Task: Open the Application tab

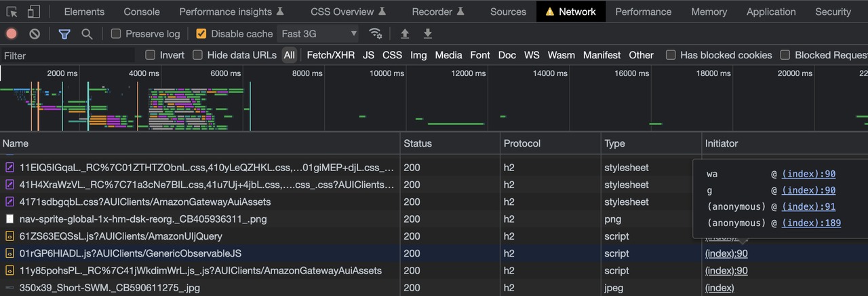Action: (771, 12)
